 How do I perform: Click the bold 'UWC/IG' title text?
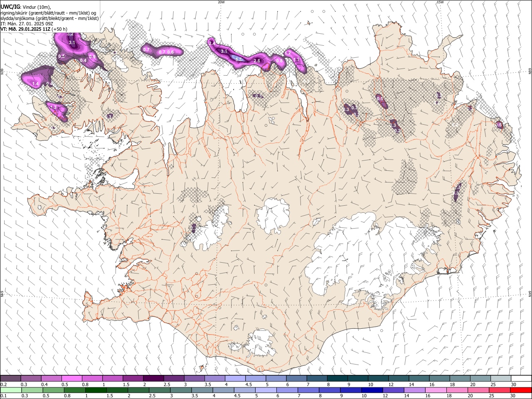click(10, 7)
